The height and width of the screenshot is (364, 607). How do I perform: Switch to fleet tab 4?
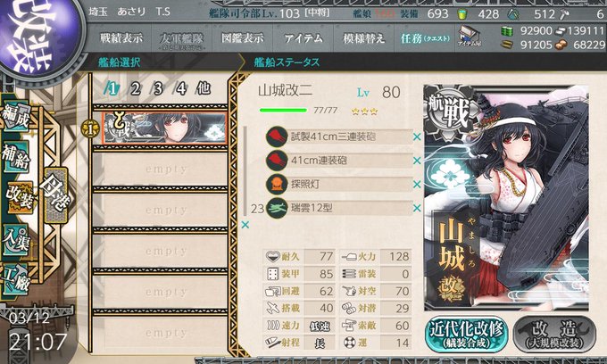[181, 89]
